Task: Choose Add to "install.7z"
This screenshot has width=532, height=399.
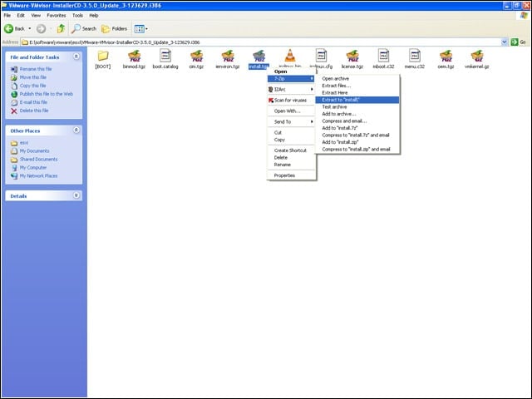Action: coord(357,128)
